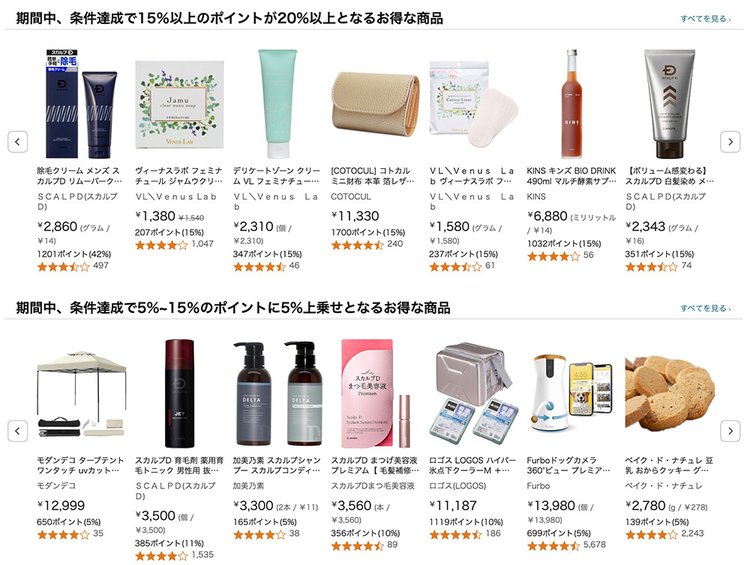Viewport: 750px width, 565px height.
Task: Click the left carousel arrow in bottom row
Action: [x=18, y=431]
